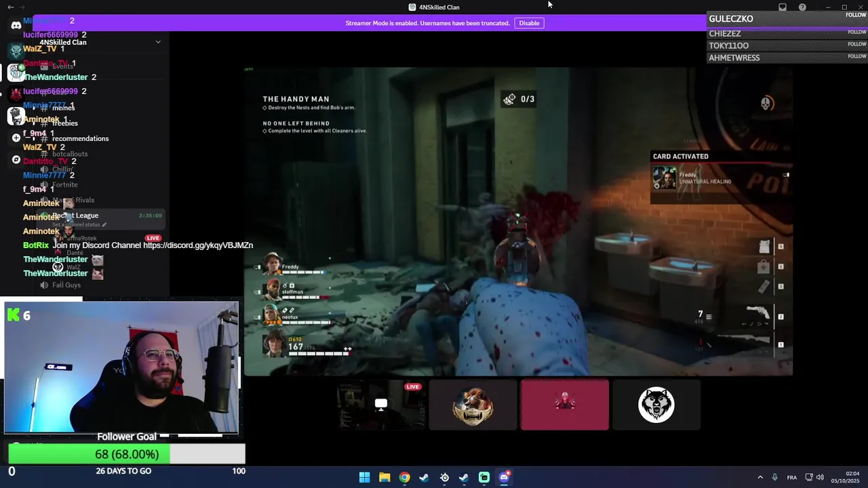Click the Discord link in BotRix chat message
Screen dimensions: 868x488
pyautogui.click(x=198, y=245)
